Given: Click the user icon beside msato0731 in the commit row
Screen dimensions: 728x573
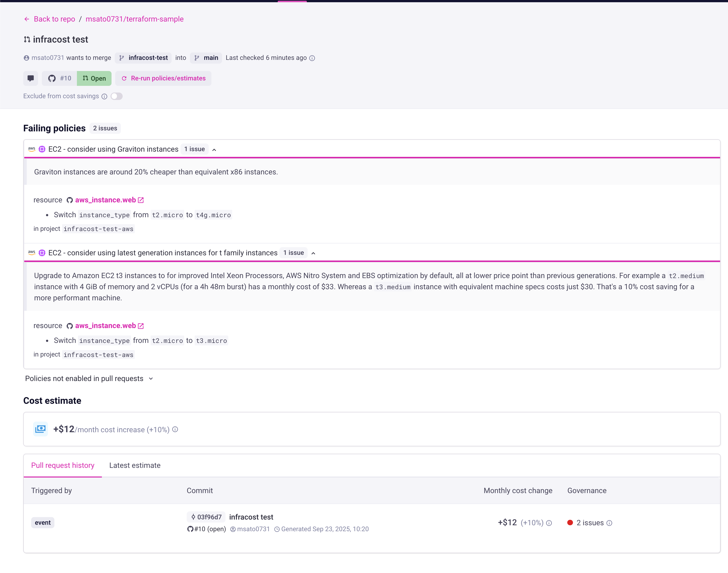Looking at the screenshot, I should (233, 529).
